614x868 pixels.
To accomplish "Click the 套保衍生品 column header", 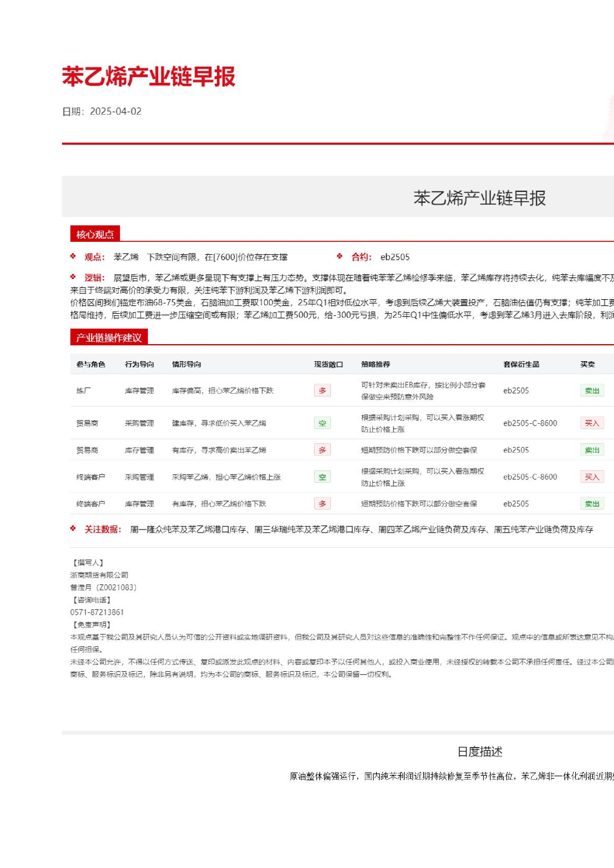I will [521, 364].
